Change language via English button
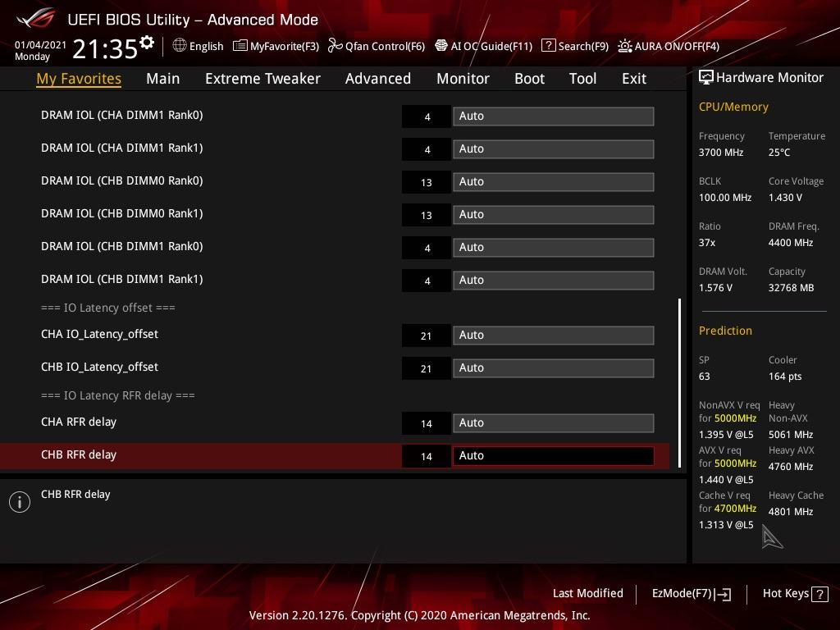 coord(206,46)
